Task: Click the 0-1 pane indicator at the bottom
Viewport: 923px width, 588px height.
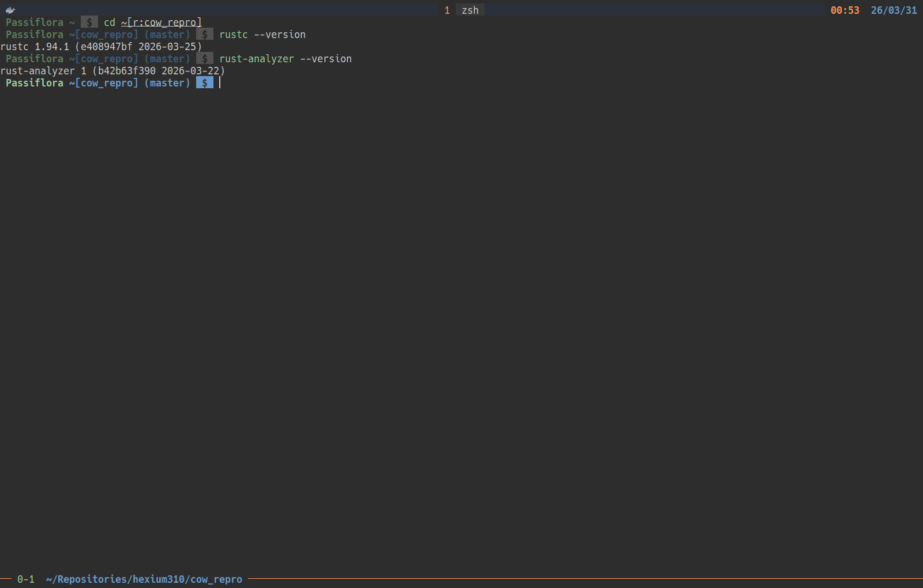Action: click(25, 579)
